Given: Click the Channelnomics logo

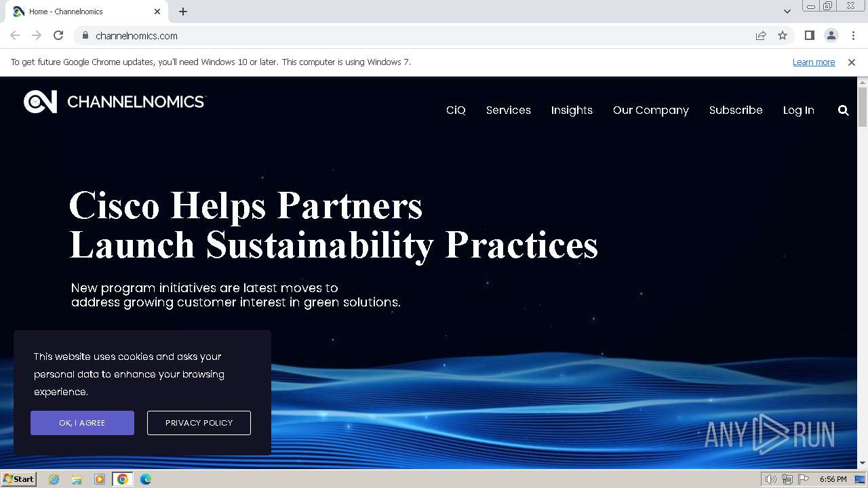Looking at the screenshot, I should tap(114, 102).
